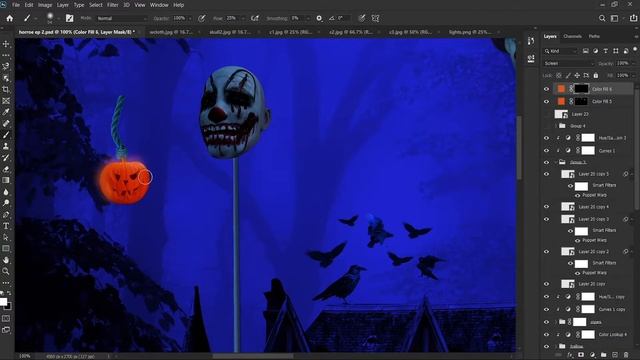Screen dimensions: 640x360
Task: Open the layer Opacity slider arrow
Action: coord(634,63)
